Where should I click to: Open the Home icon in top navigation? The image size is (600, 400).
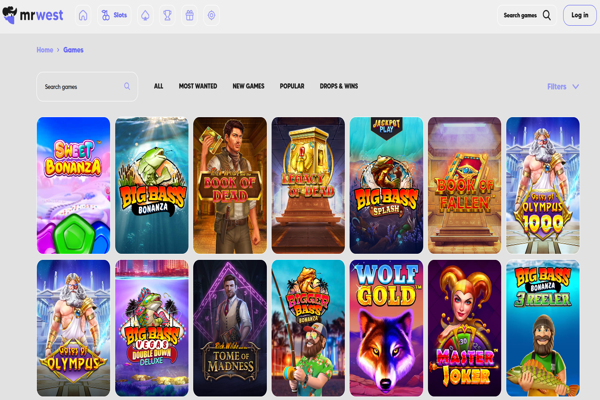[x=83, y=15]
